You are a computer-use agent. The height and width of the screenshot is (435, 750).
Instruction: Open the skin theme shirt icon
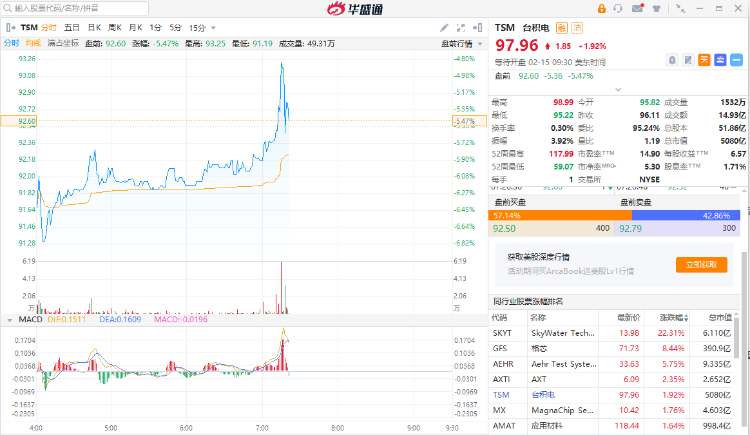tap(657, 9)
